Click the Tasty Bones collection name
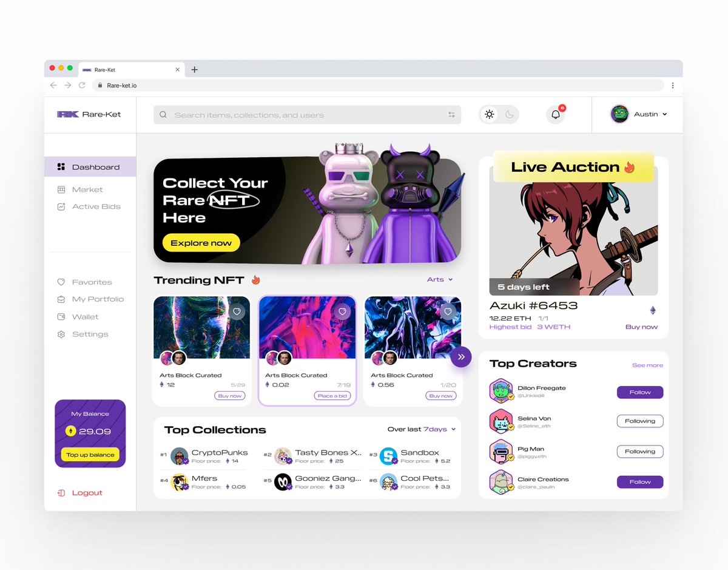728x570 pixels. 328,453
